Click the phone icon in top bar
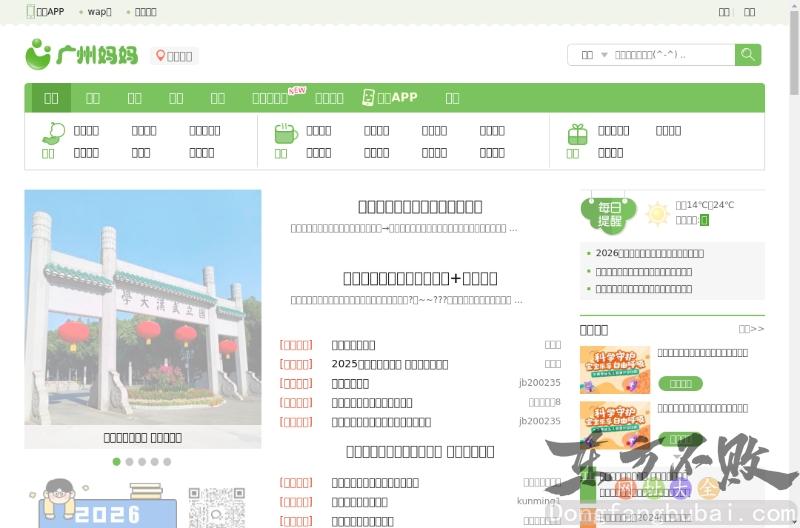The height and width of the screenshot is (528, 800). (30, 12)
